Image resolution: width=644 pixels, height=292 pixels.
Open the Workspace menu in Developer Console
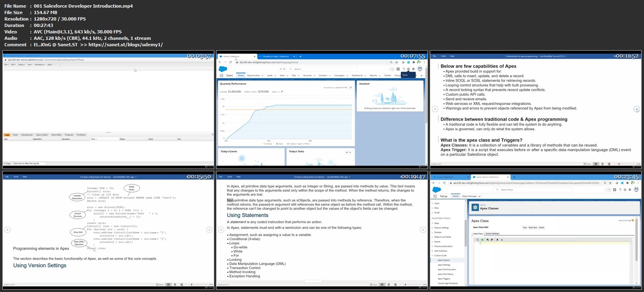[40, 64]
